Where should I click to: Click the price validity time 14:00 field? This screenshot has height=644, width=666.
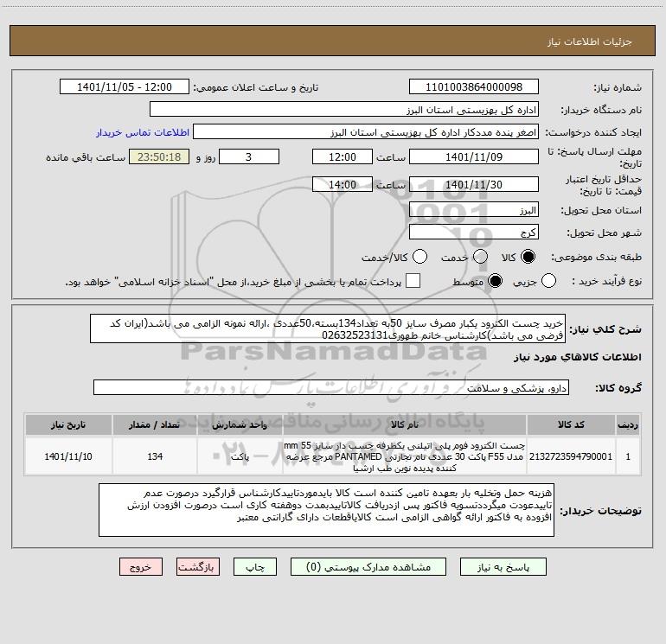(343, 185)
